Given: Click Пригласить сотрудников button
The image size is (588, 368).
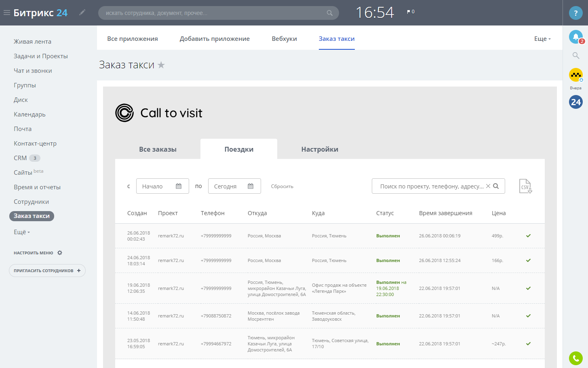Looking at the screenshot, I should (47, 271).
